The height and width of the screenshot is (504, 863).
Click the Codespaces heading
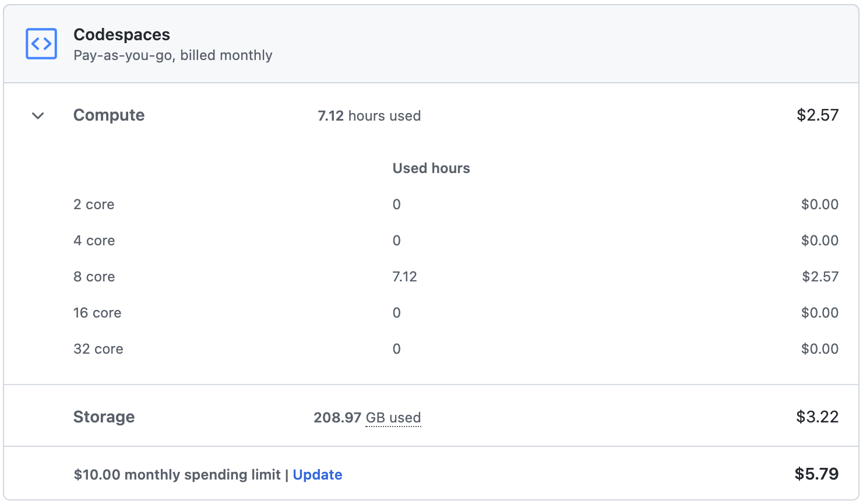point(122,35)
